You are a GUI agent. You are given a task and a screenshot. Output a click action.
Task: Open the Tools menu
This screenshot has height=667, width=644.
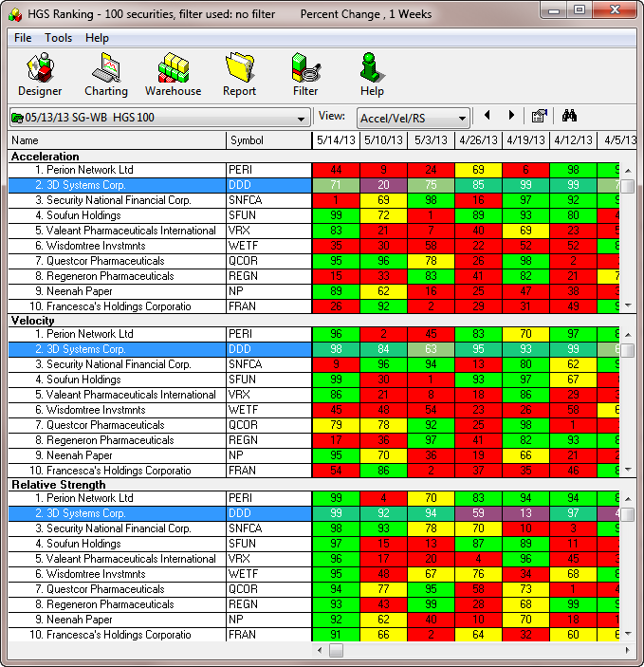[x=58, y=38]
